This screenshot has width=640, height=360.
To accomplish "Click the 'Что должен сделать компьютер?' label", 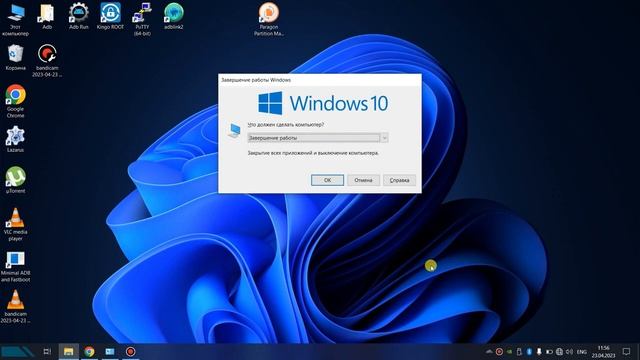I will click(x=286, y=125).
